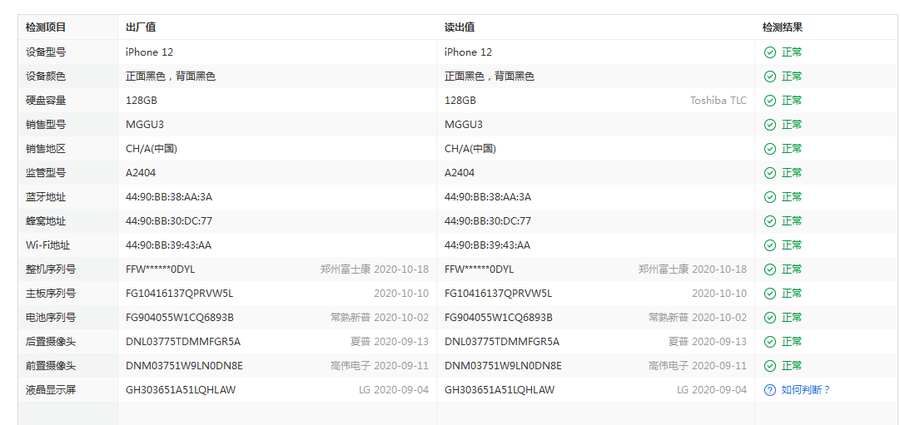
Task: Click the green check icon in 蜂窝地址 row
Action: 770,221
